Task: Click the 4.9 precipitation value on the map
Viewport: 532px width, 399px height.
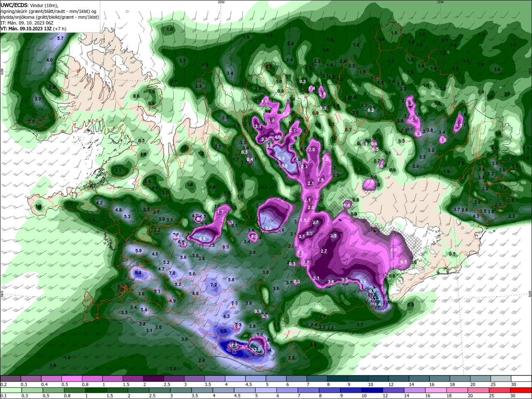Action: (x=172, y=301)
